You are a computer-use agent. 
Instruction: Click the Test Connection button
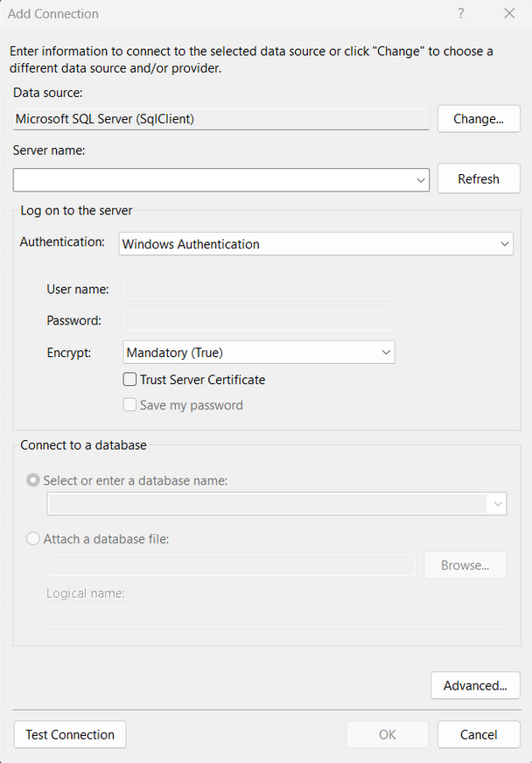click(70, 734)
